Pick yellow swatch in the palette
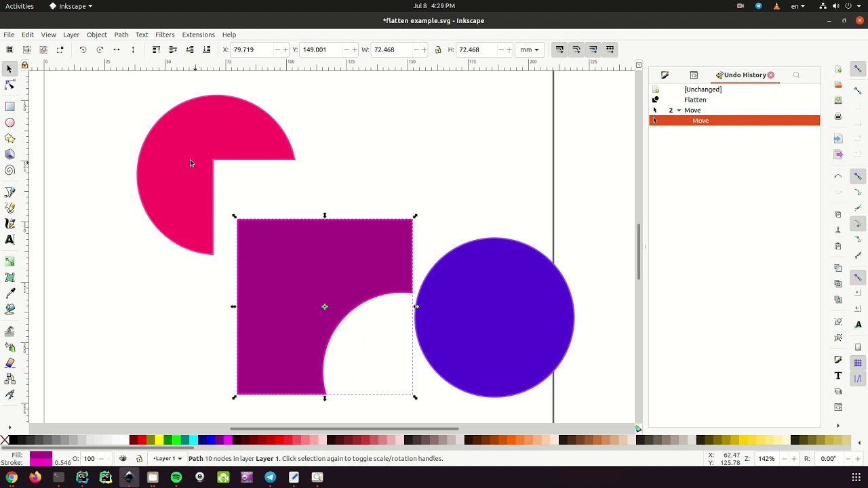This screenshot has height=488, width=868. point(159,441)
